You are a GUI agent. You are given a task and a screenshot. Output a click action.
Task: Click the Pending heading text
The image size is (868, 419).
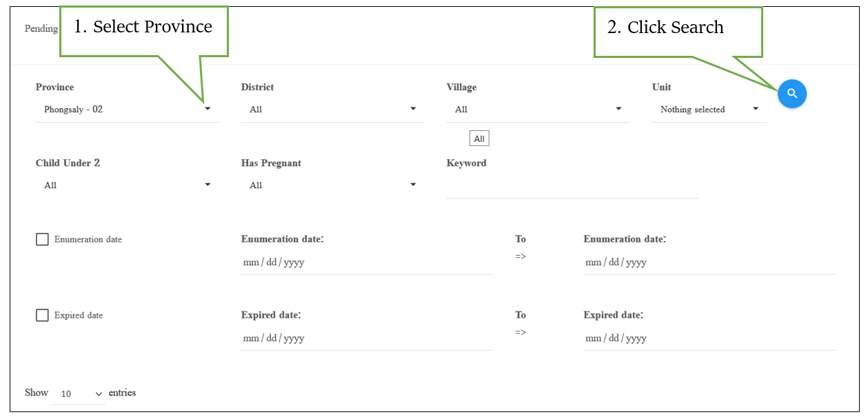pyautogui.click(x=41, y=28)
